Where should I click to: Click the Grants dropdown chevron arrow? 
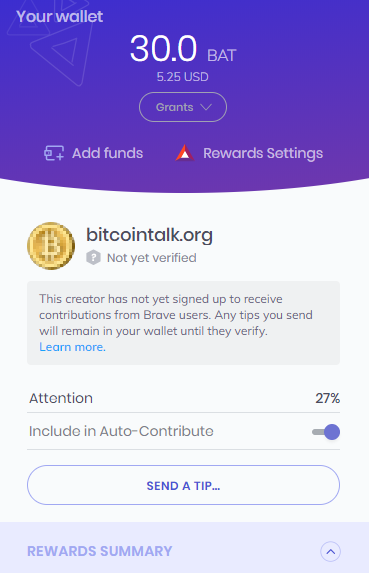(206, 107)
